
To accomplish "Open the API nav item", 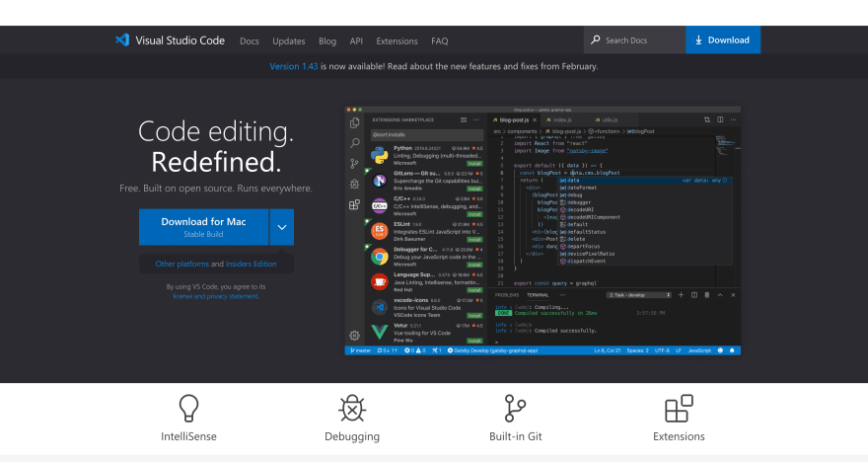I will (356, 41).
